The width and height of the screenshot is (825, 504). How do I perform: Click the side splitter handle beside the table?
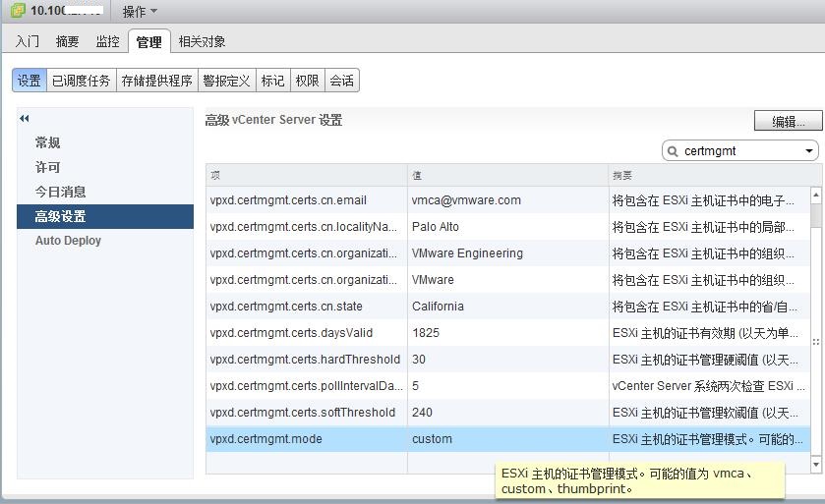(x=816, y=342)
